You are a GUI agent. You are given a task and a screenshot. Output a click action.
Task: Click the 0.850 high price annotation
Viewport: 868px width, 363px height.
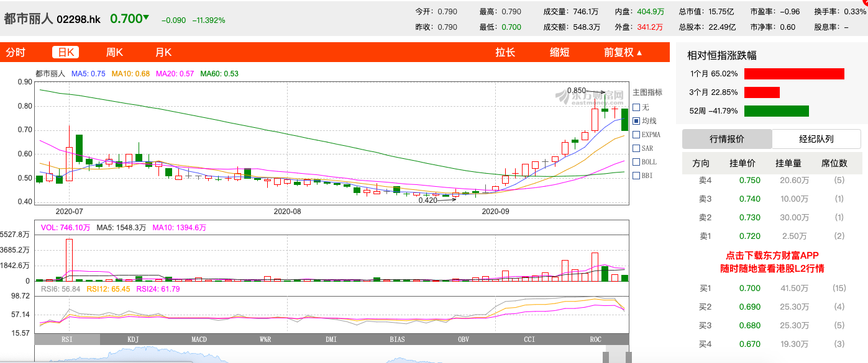576,91
